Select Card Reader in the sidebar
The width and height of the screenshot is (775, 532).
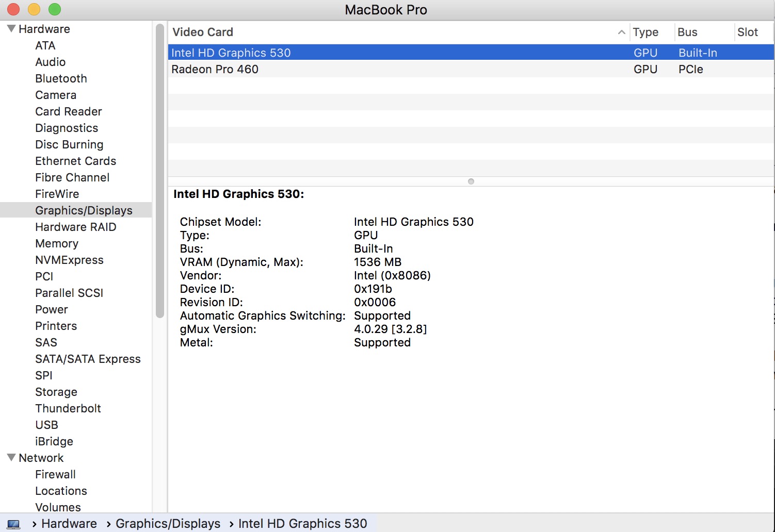(69, 111)
